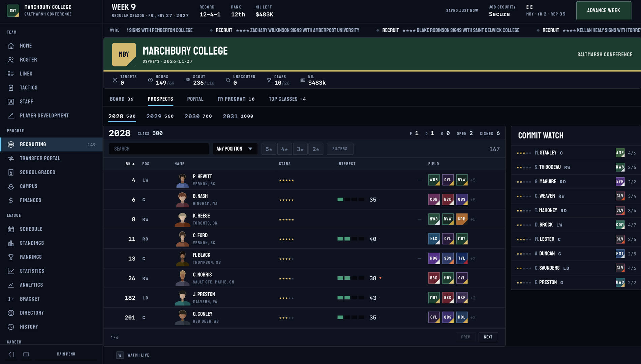Open the Home page icon in sidebar
Screen dimensions: 641x364
(x=11, y=46)
